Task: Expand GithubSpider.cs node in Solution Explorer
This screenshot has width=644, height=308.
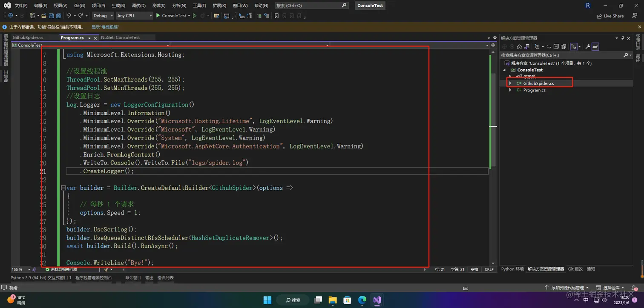Action: pyautogui.click(x=510, y=83)
